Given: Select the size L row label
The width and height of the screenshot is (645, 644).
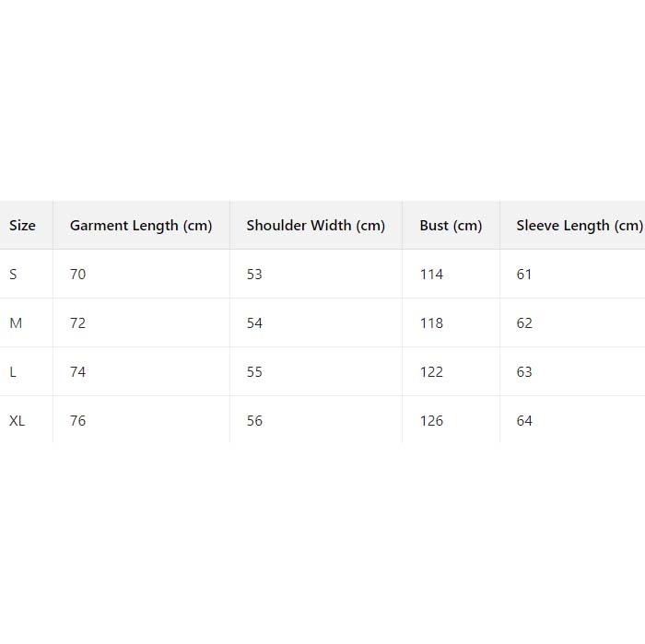Looking at the screenshot, I should click(x=13, y=372).
